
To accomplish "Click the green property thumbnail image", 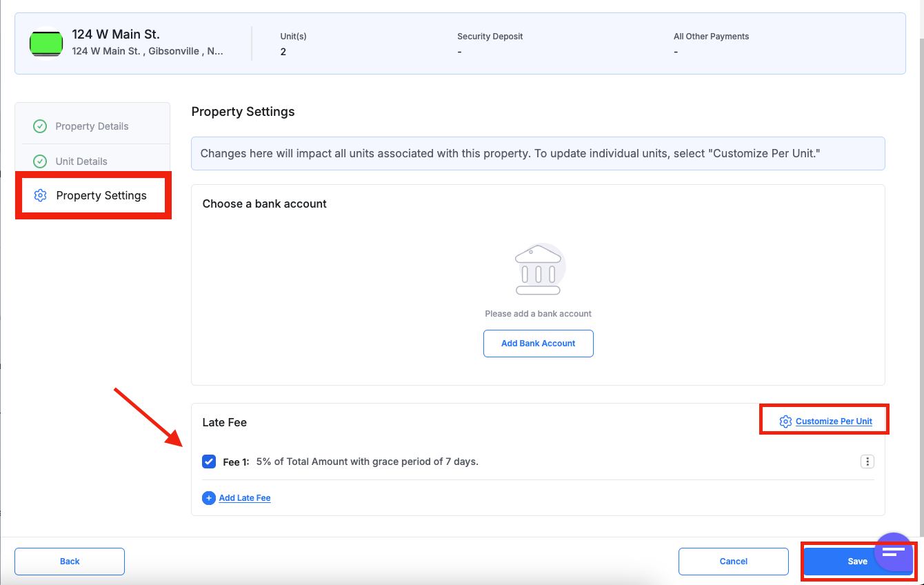I will tap(46, 43).
